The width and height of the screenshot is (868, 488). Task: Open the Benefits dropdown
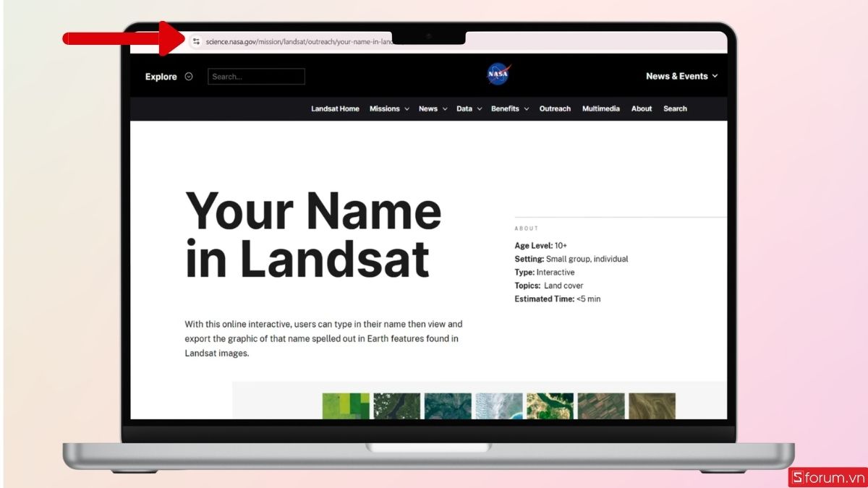pos(506,108)
